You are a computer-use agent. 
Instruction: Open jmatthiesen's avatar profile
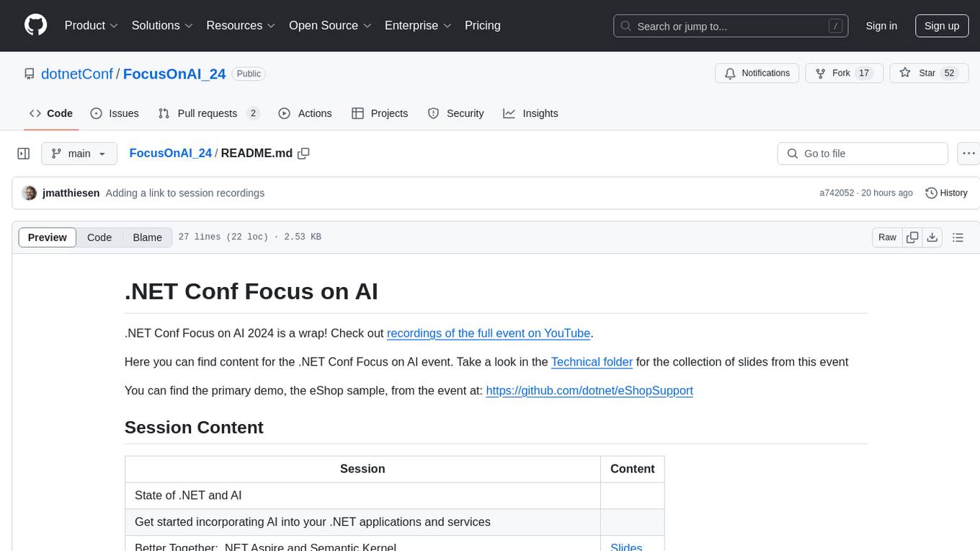pyautogui.click(x=29, y=193)
